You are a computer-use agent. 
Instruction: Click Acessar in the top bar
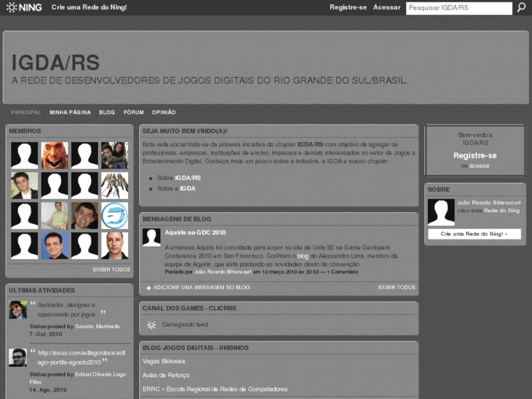coord(387,7)
